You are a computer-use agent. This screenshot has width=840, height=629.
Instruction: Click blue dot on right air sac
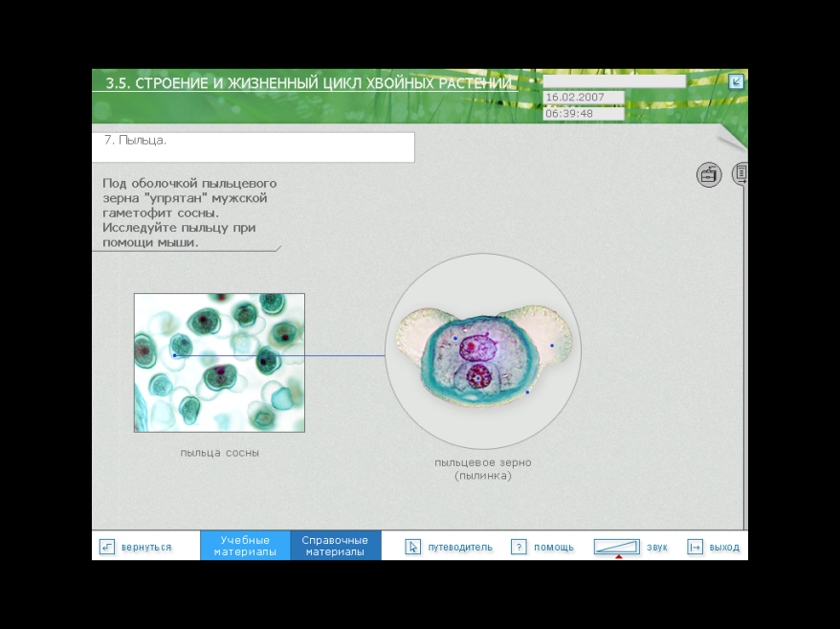pyautogui.click(x=552, y=346)
